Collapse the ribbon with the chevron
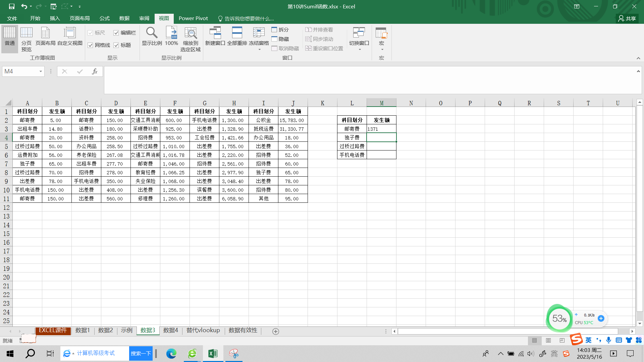 click(638, 58)
